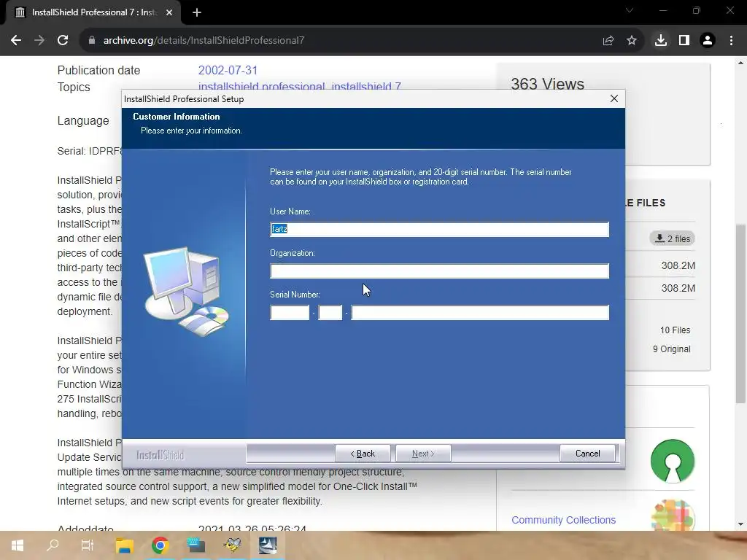The width and height of the screenshot is (747, 560).
Task: Click the Next button in setup
Action: tap(423, 454)
